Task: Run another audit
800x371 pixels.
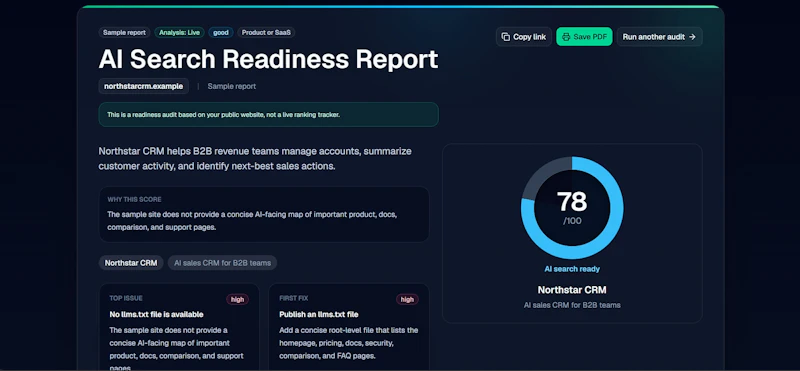Action: pyautogui.click(x=659, y=37)
